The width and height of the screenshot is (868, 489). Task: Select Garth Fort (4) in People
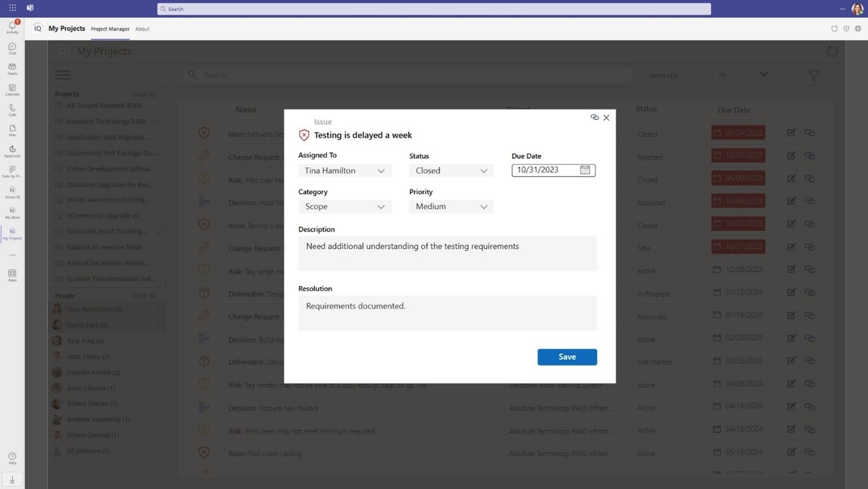[106, 325]
